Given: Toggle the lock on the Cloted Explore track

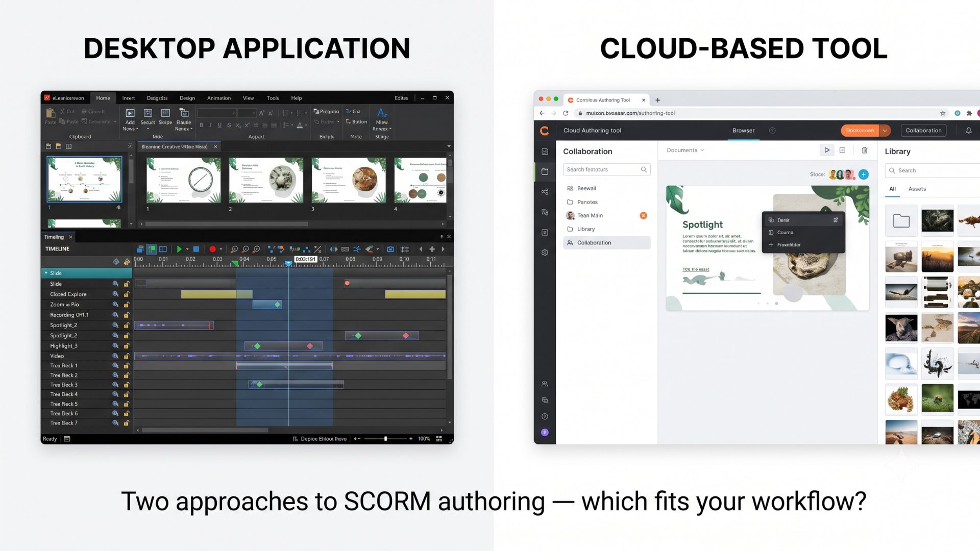Looking at the screenshot, I should point(127,294).
